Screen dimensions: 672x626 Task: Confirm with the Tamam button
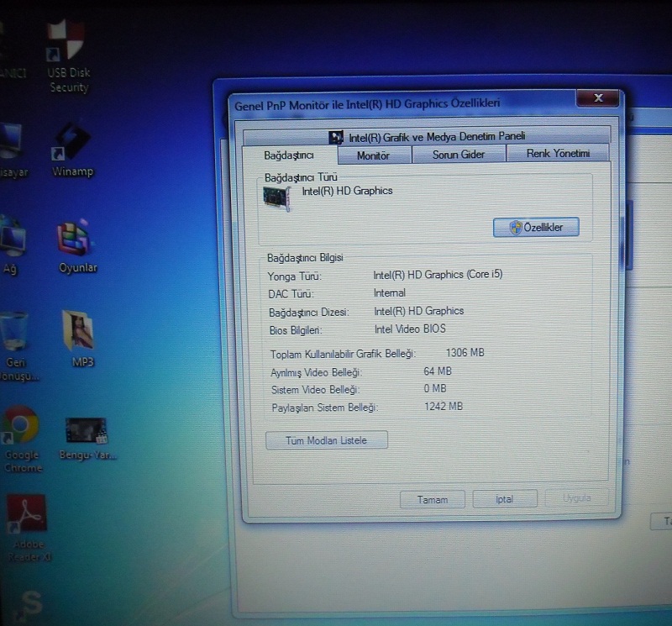[433, 499]
